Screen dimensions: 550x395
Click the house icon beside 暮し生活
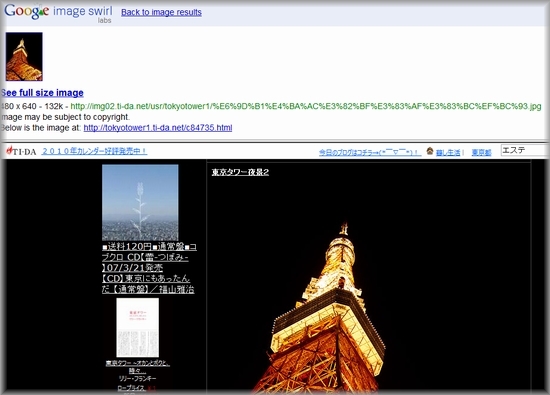point(430,151)
